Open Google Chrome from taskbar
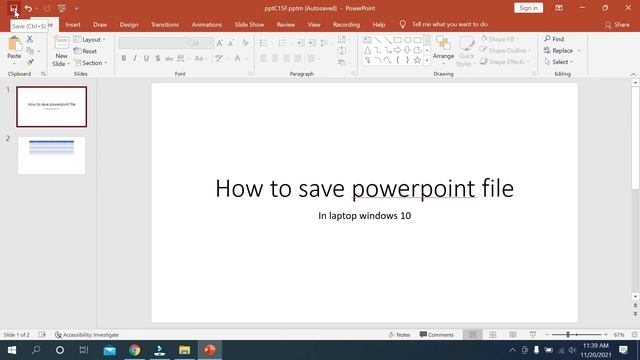 pos(135,350)
